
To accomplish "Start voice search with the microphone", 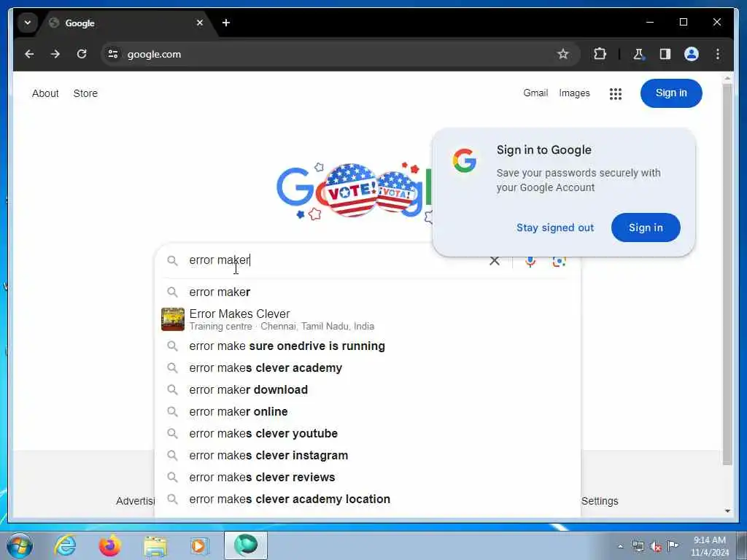I will click(530, 261).
